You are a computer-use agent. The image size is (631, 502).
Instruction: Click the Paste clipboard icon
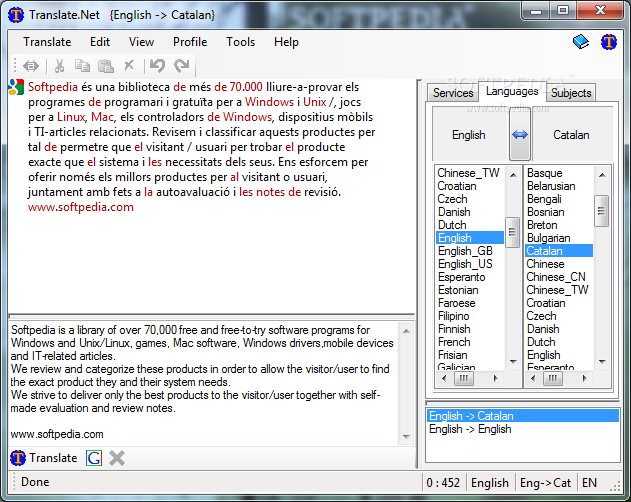coord(106,66)
